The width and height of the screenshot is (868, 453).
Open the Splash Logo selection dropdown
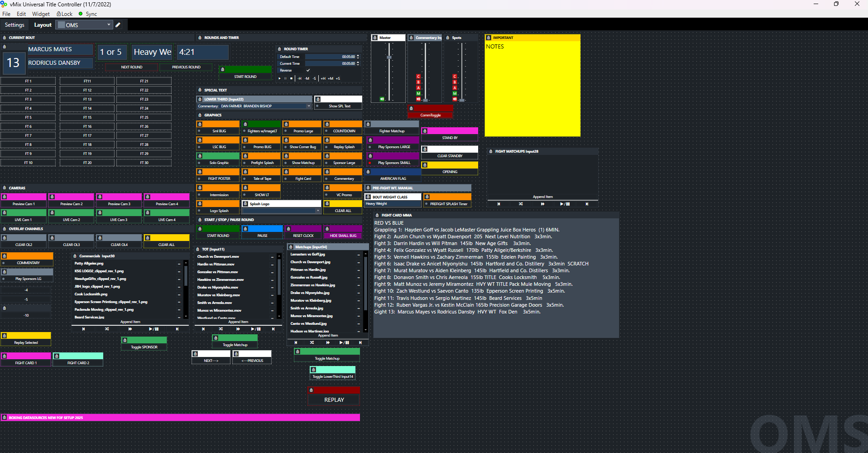[x=318, y=211]
